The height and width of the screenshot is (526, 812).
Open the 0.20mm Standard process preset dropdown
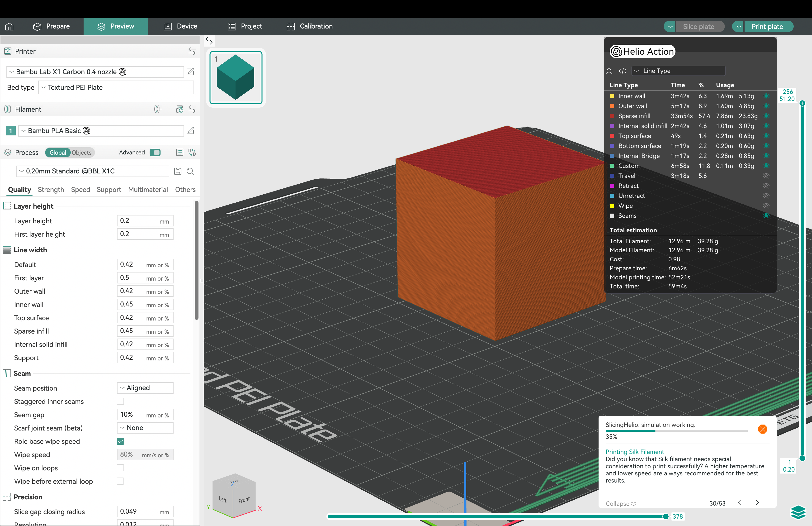point(93,171)
